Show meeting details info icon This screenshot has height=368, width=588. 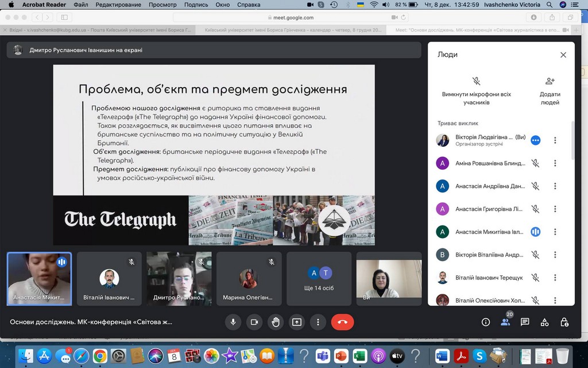(x=486, y=322)
